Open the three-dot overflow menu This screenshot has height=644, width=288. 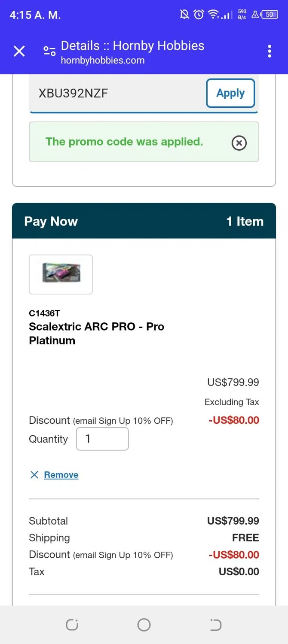270,51
